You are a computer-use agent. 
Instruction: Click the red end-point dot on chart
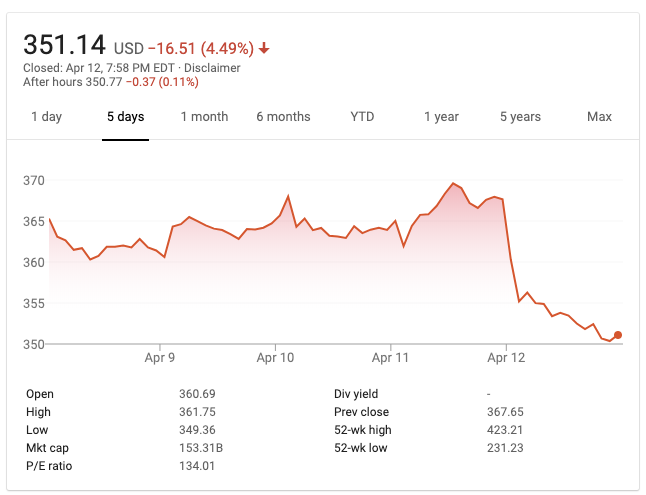coord(618,335)
